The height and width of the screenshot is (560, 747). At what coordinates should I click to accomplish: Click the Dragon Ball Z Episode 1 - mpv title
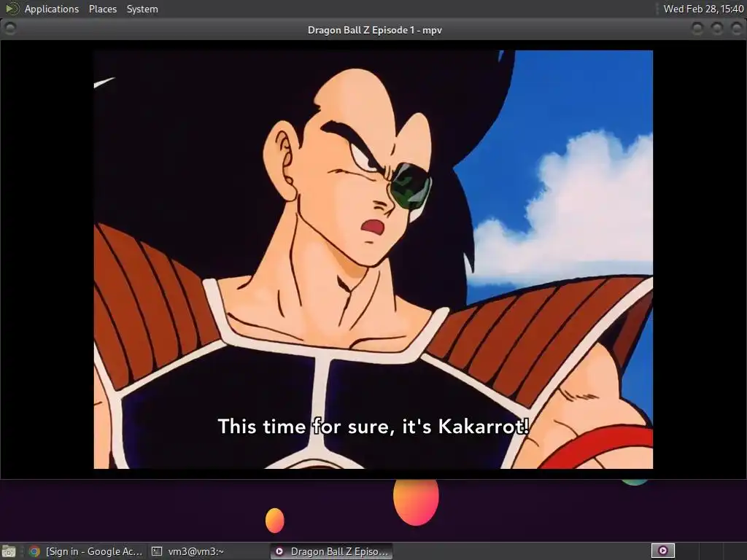[x=374, y=30]
